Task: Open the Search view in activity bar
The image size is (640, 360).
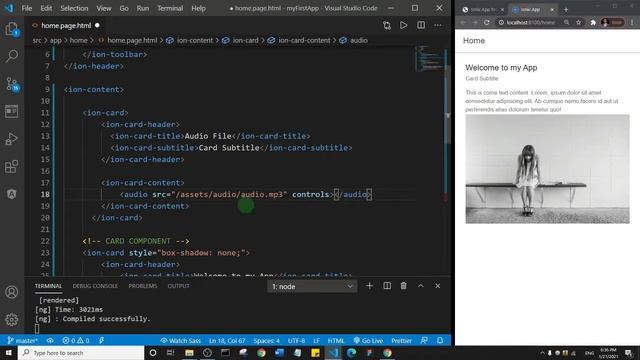Action: (12, 56)
